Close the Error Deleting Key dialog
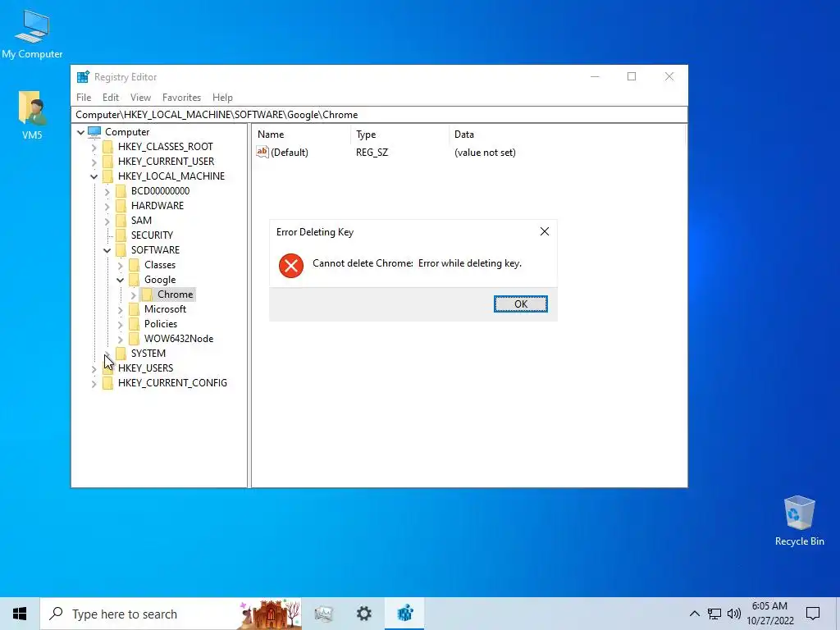This screenshot has height=630, width=840. tap(545, 231)
